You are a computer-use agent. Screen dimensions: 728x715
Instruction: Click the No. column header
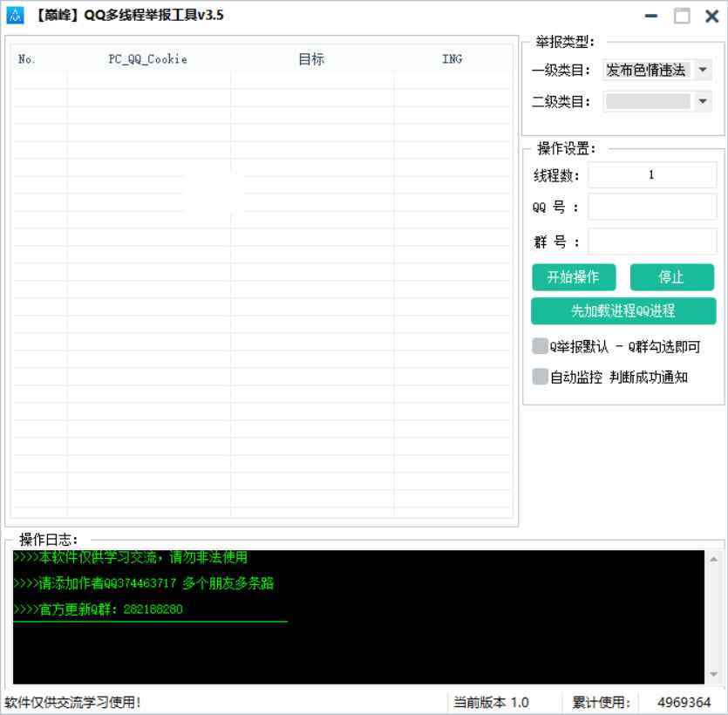coord(25,59)
